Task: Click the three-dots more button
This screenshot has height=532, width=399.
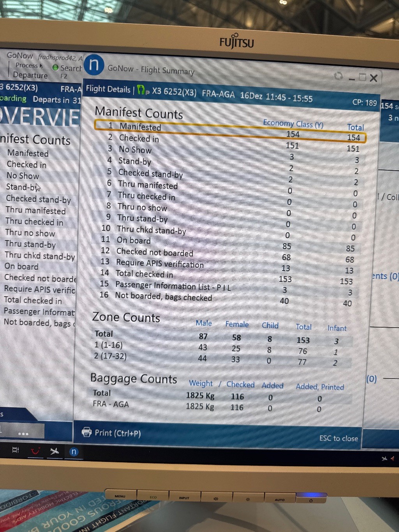Action: [23, 433]
